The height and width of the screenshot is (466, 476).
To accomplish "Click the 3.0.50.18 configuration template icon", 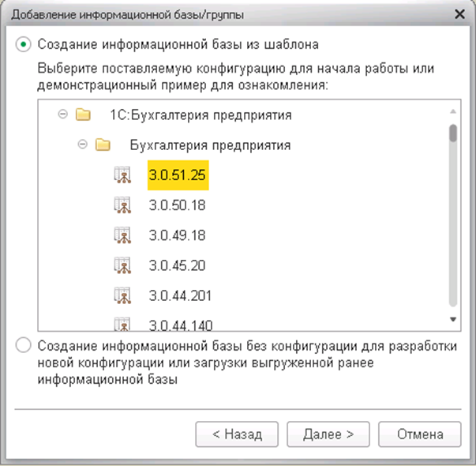I will pyautogui.click(x=122, y=205).
